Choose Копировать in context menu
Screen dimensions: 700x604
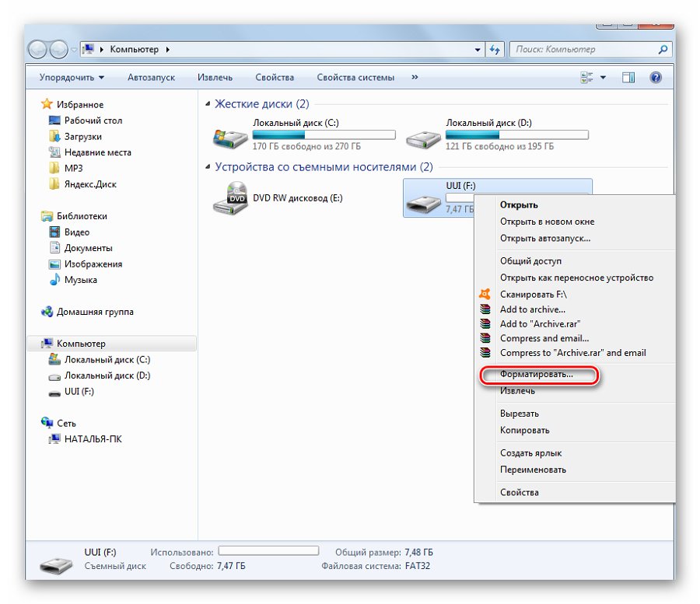tap(524, 430)
